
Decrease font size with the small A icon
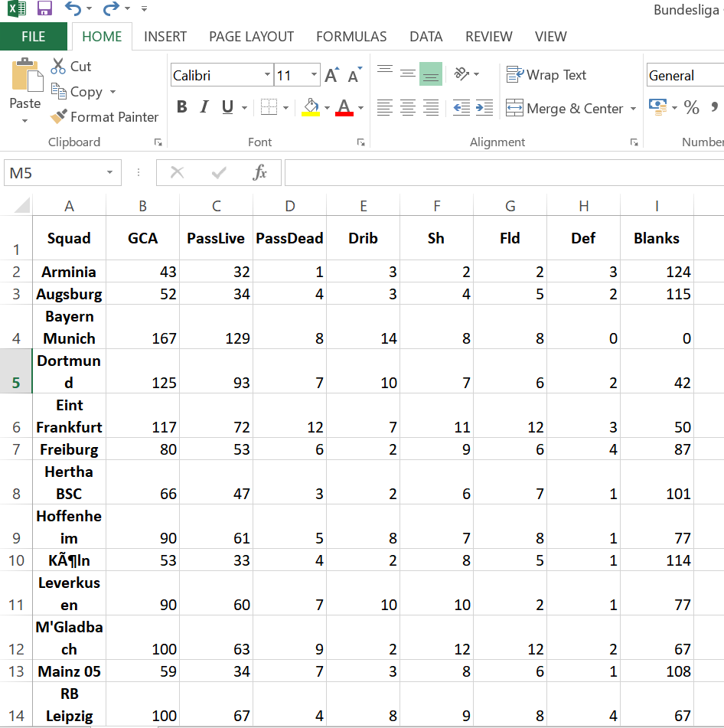(x=355, y=75)
